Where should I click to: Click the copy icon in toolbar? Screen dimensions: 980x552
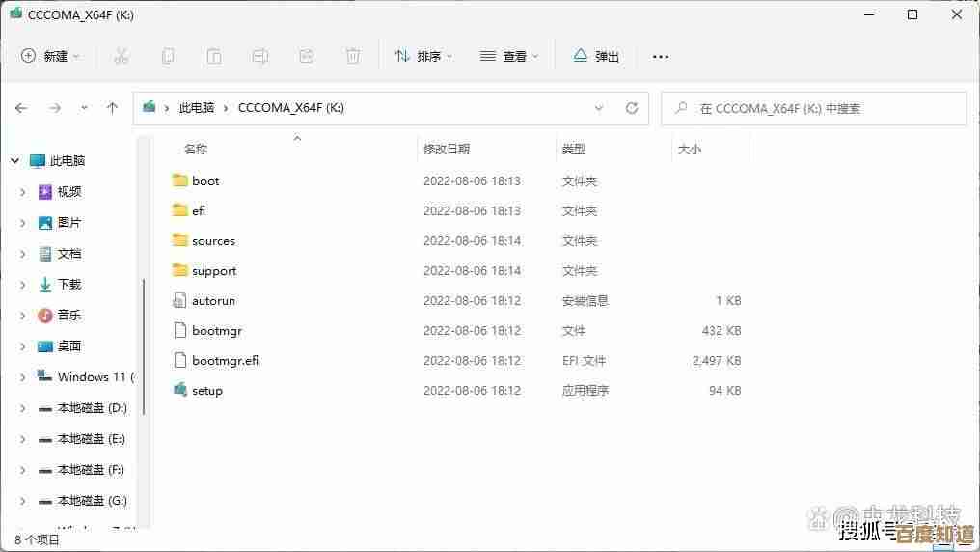pos(168,56)
